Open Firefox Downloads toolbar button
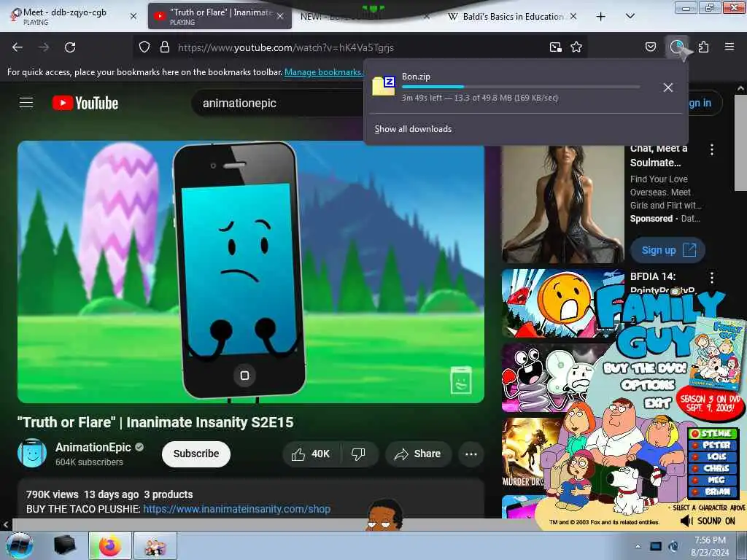Screen dimensions: 747x560 (x=677, y=47)
